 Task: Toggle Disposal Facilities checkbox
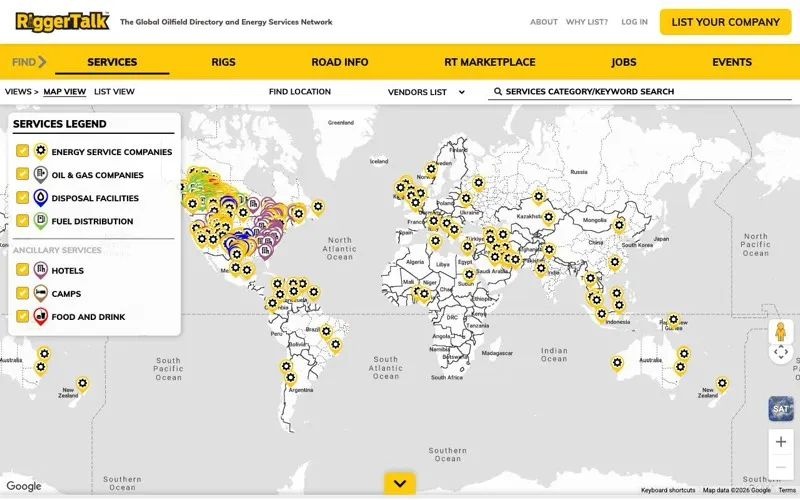[22, 197]
